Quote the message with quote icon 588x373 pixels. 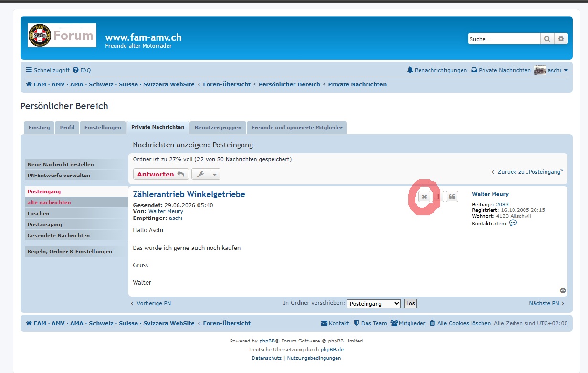pos(452,197)
